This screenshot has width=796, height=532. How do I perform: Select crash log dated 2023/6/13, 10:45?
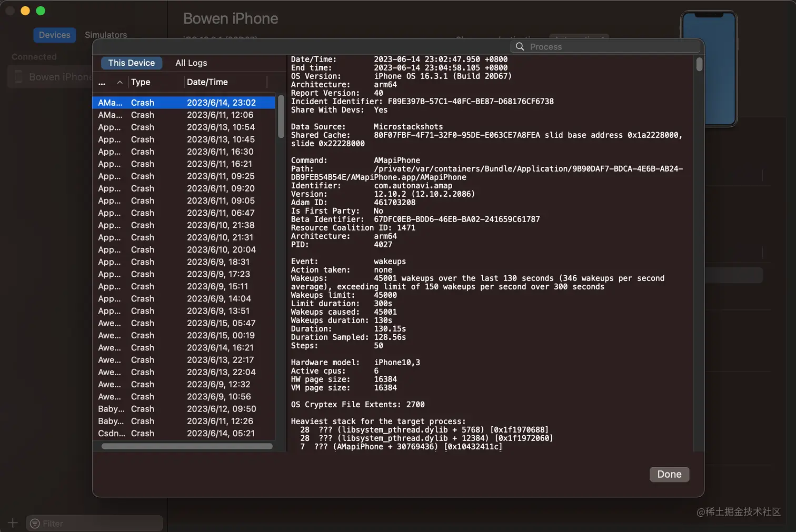(x=184, y=139)
